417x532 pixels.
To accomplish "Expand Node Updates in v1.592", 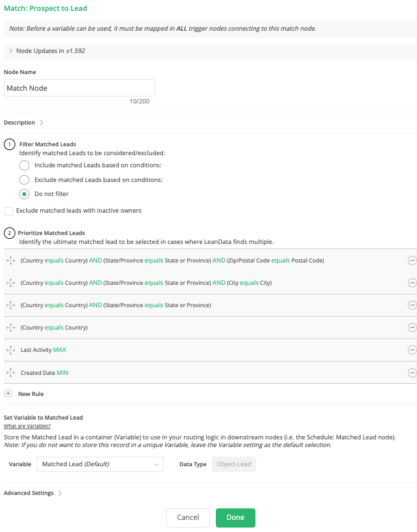I will point(11,51).
